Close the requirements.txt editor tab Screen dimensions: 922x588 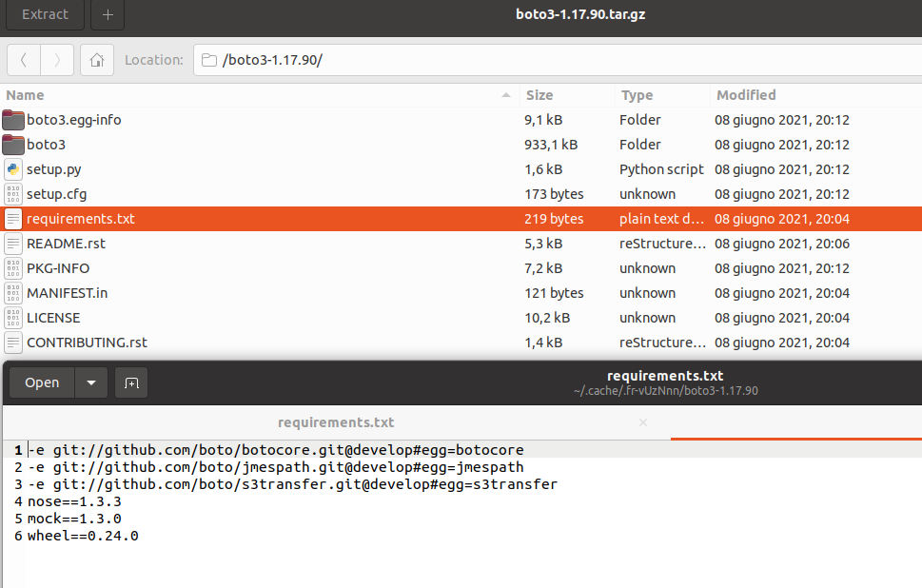point(642,422)
